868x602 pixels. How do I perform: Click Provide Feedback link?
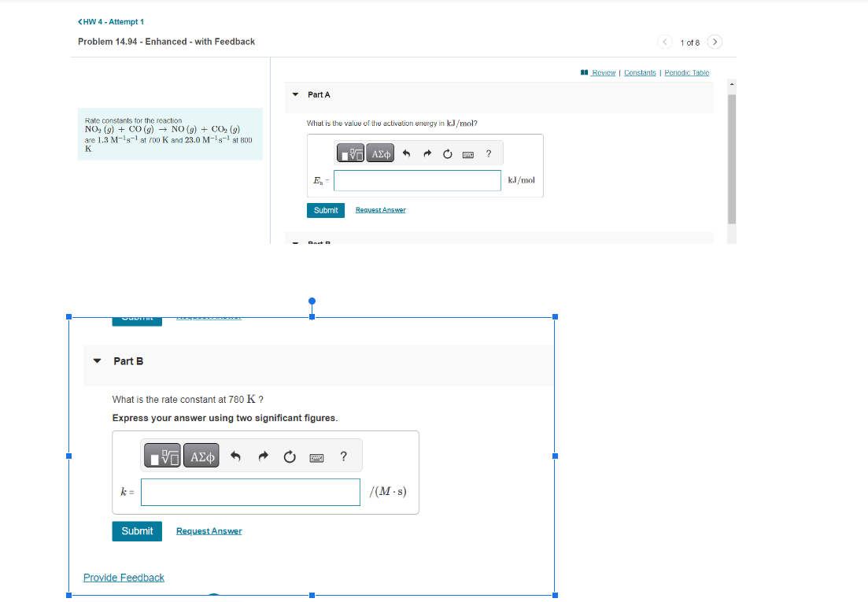pyautogui.click(x=124, y=578)
